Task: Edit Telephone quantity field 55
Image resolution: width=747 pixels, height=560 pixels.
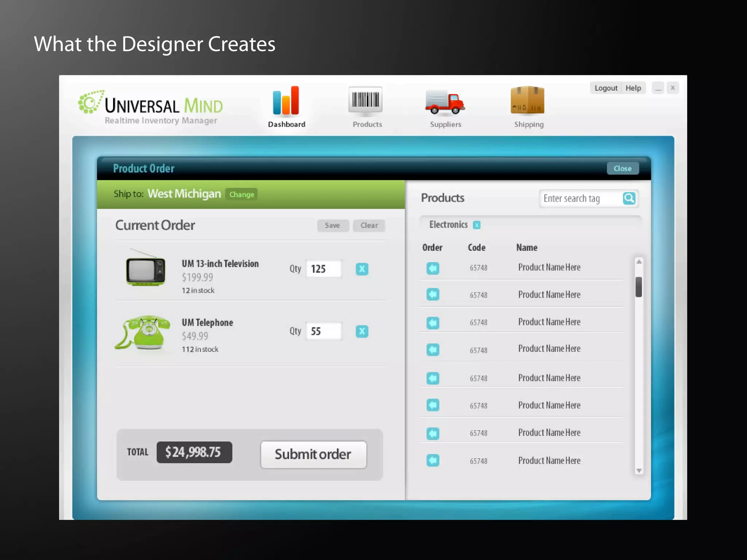Action: tap(324, 331)
